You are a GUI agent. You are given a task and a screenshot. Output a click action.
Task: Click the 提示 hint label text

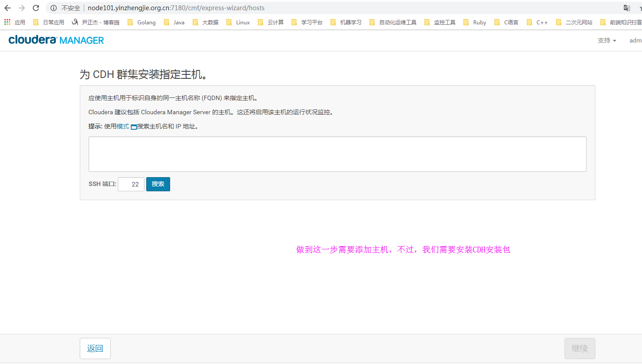point(95,127)
